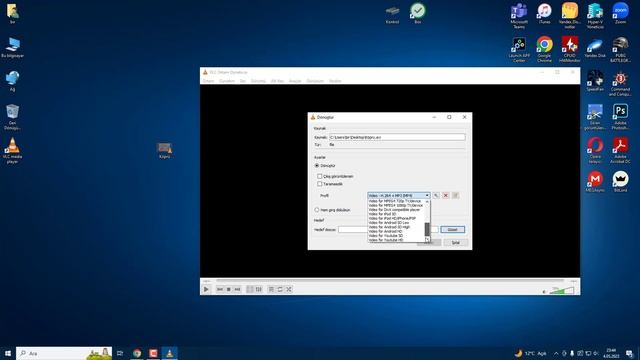Viewport: 640px width, 360px height.
Task: Open Alt Yazı menu in VLC
Action: 277,81
